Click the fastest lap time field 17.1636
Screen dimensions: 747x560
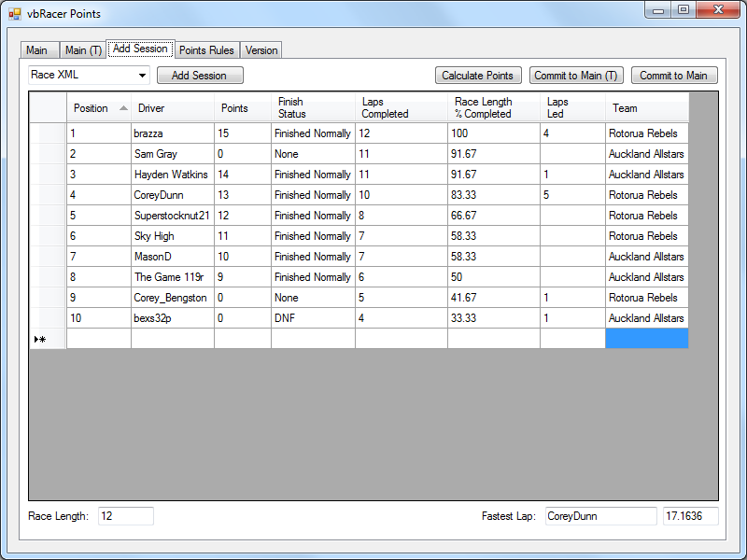point(689,516)
